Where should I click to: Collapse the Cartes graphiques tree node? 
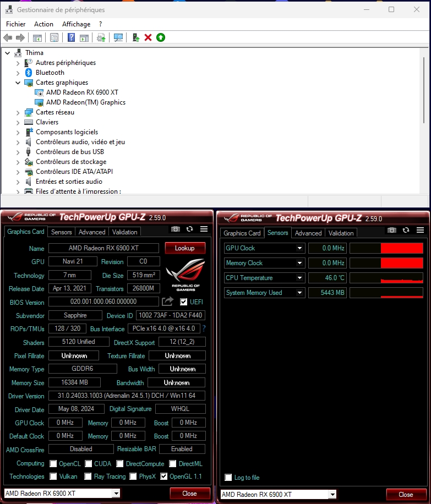[x=18, y=83]
